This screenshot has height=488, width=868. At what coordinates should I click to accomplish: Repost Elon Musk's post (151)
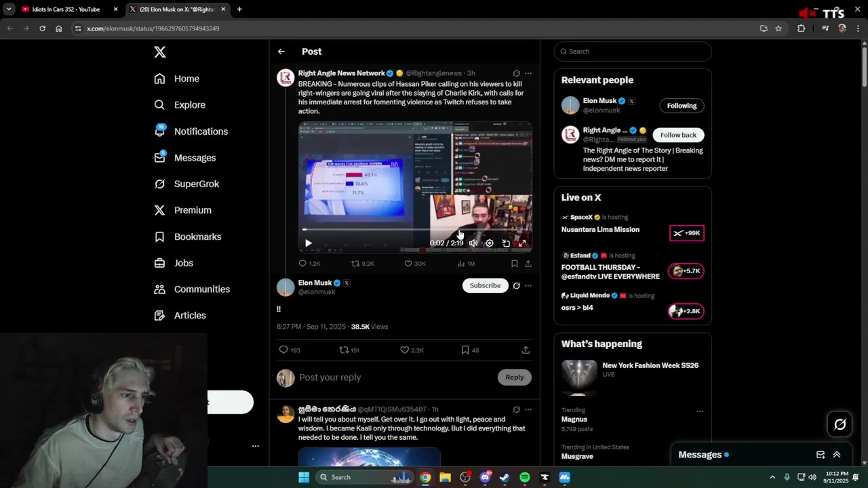(349, 350)
